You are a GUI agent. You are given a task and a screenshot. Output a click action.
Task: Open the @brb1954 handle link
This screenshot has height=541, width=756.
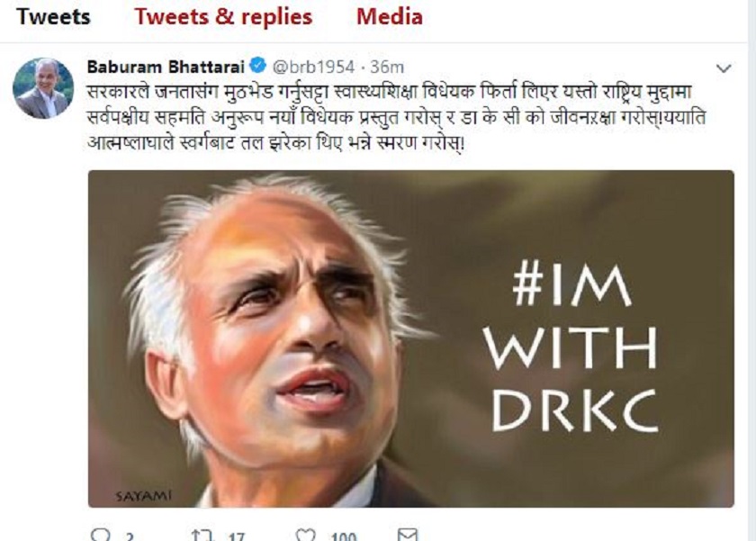(x=313, y=67)
